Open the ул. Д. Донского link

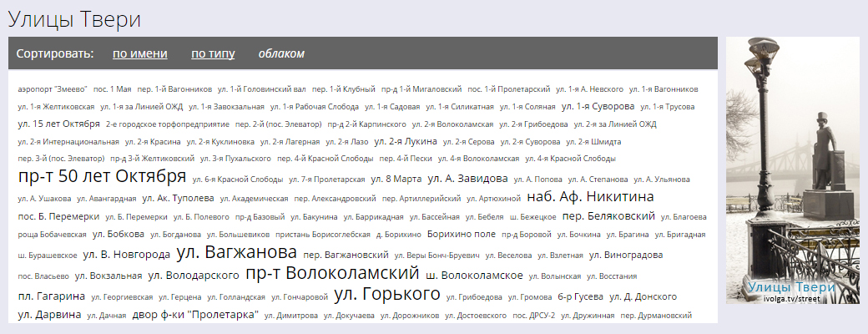[643, 297]
